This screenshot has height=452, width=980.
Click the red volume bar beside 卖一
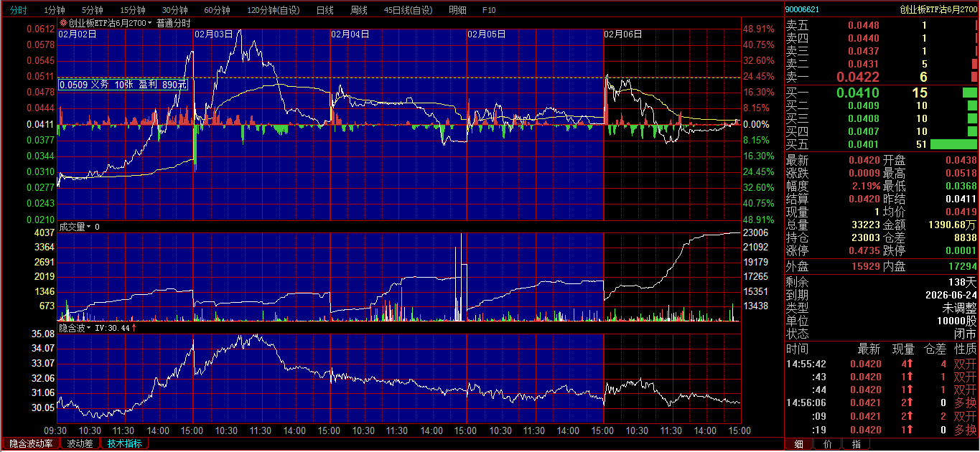(974, 77)
